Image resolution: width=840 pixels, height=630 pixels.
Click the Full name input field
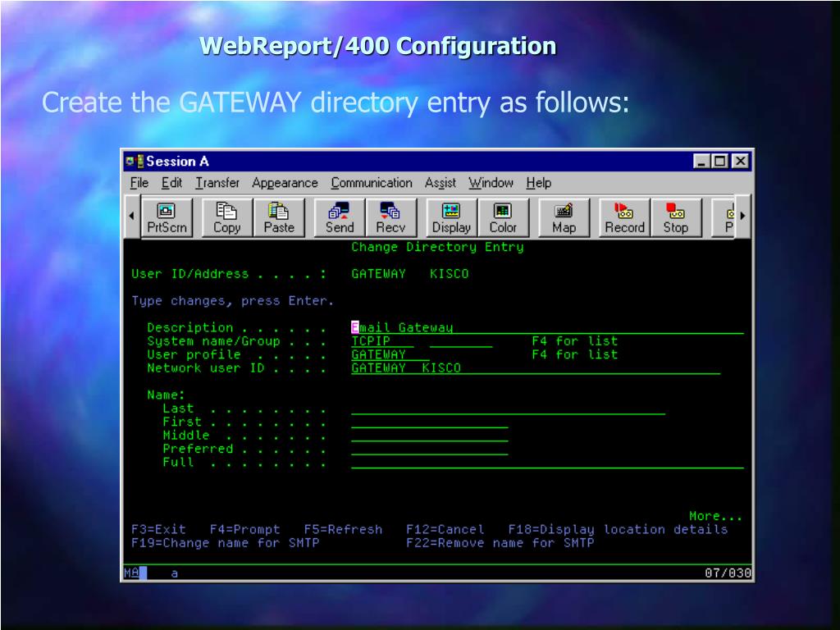547,463
